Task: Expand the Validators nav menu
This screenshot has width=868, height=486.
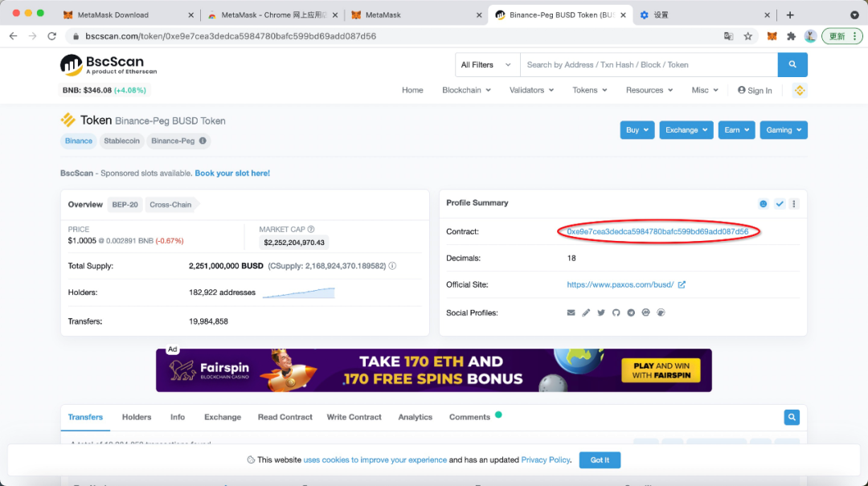Action: [x=531, y=90]
